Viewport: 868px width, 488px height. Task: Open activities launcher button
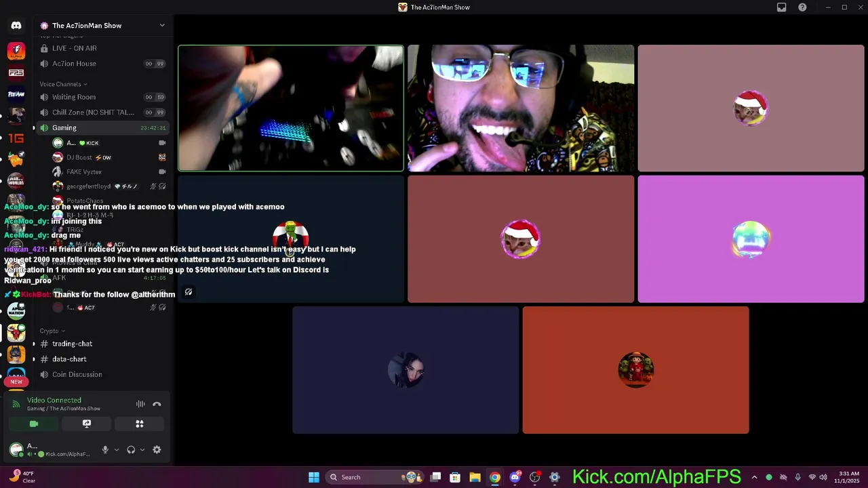tap(140, 424)
